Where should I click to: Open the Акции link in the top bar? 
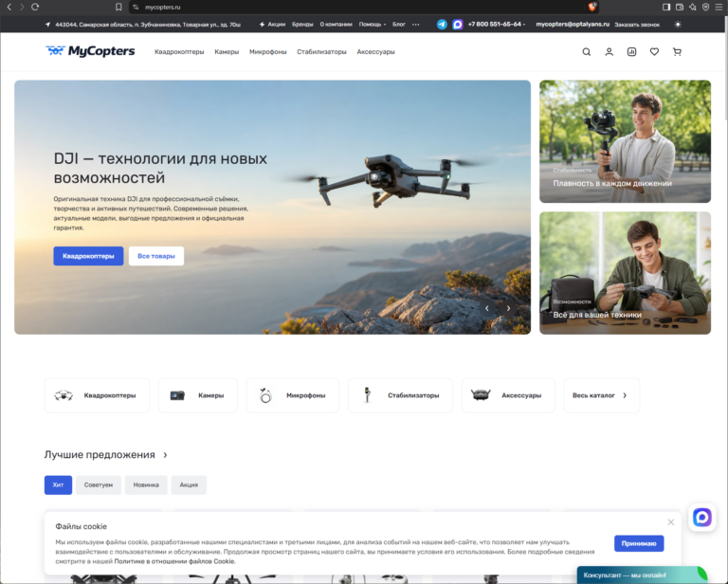(273, 24)
